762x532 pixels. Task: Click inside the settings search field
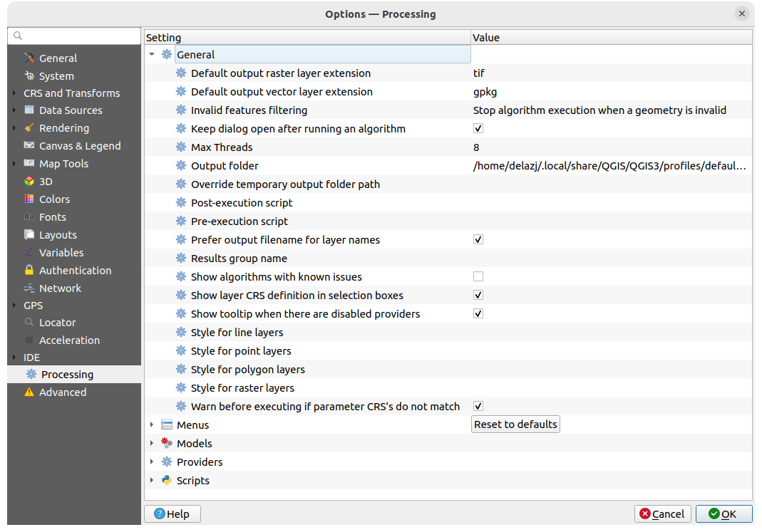(x=73, y=36)
